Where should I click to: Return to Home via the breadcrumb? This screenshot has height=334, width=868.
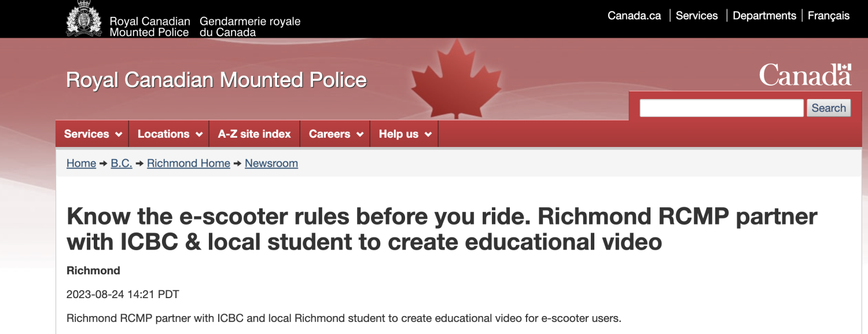tap(81, 163)
